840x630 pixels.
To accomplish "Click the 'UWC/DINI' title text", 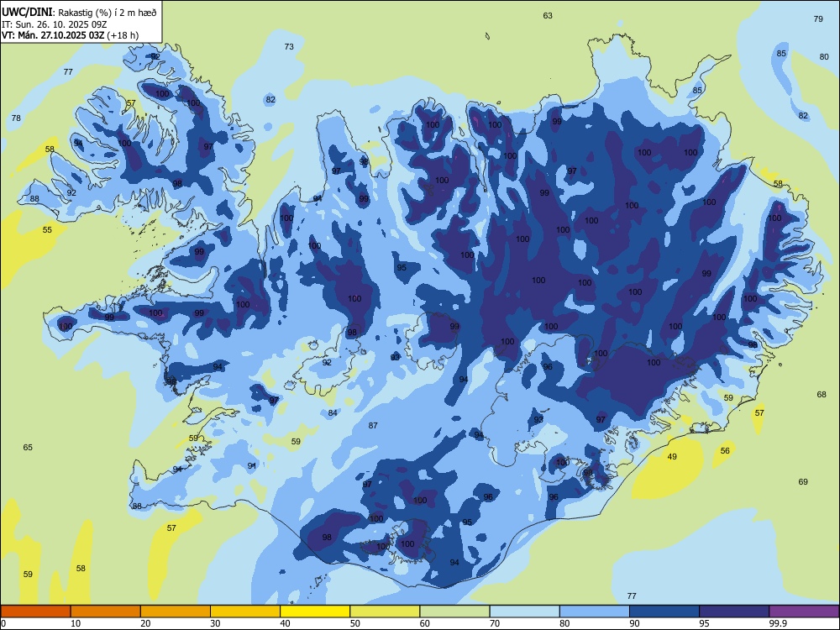I will [27, 12].
